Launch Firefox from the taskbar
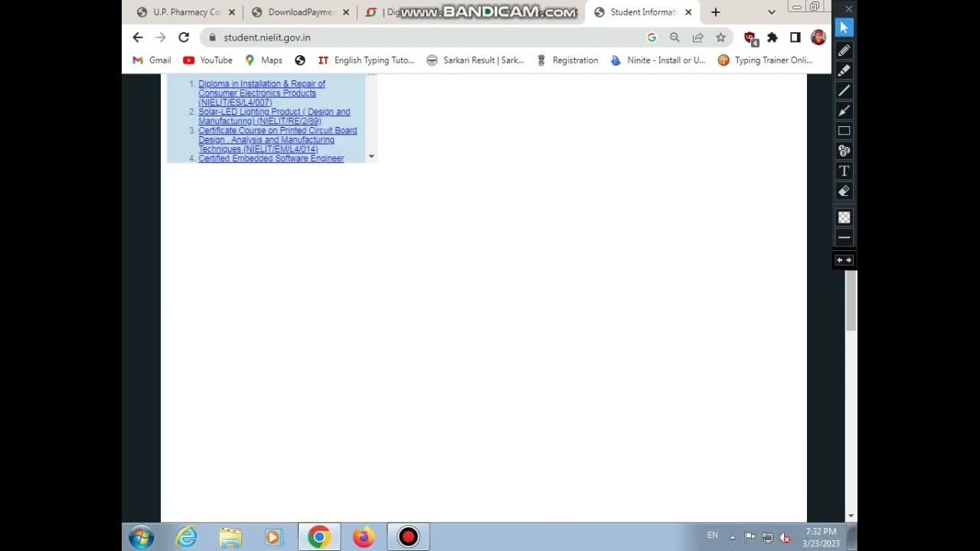Image resolution: width=980 pixels, height=551 pixels. tap(363, 537)
